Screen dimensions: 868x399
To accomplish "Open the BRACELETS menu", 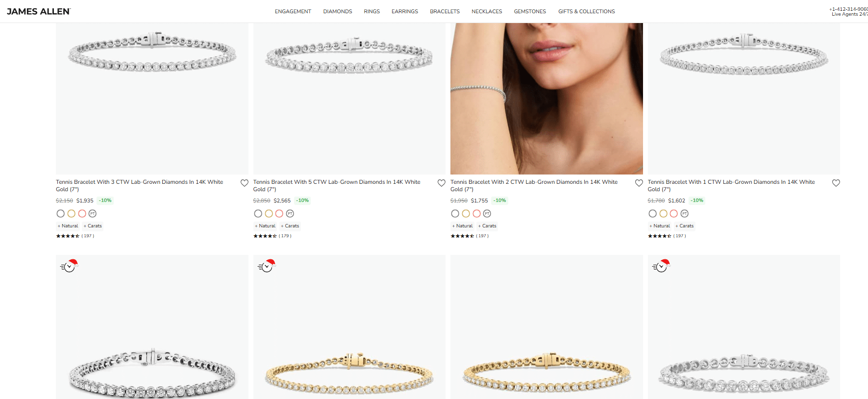I will [x=444, y=11].
